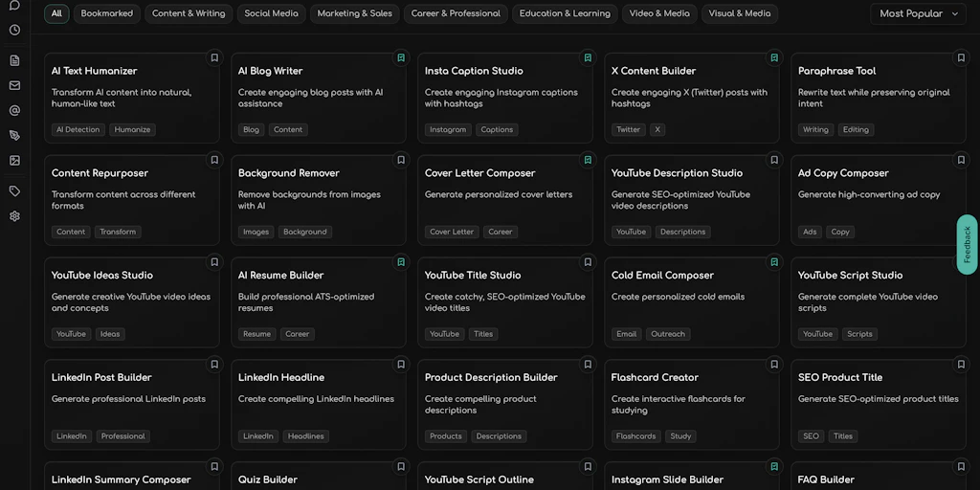This screenshot has width=980, height=490.
Task: Bookmark the LinkedIn Headline card
Action: click(x=401, y=365)
